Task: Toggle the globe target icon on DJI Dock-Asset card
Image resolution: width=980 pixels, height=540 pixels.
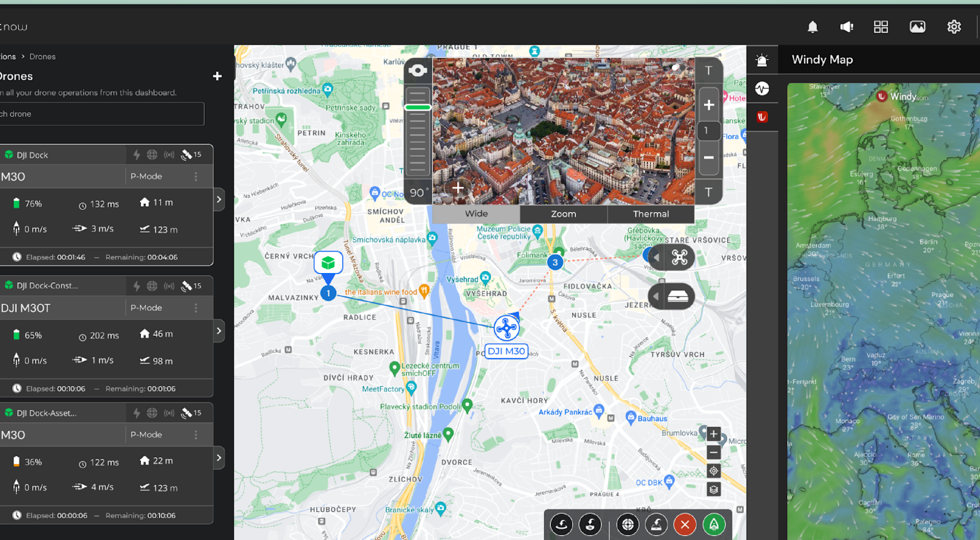Action: tap(152, 413)
